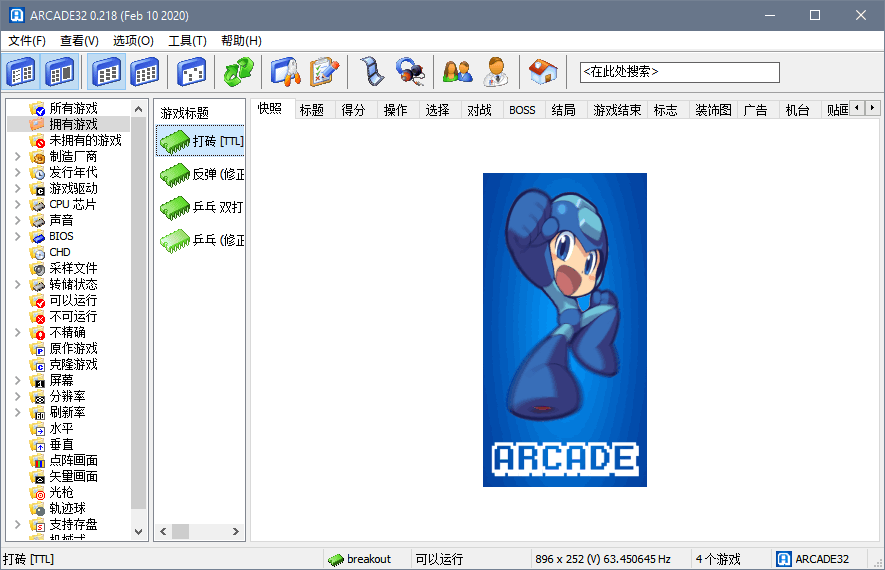Open the 工具(T) menu
Image resolution: width=885 pixels, height=570 pixels.
click(187, 41)
